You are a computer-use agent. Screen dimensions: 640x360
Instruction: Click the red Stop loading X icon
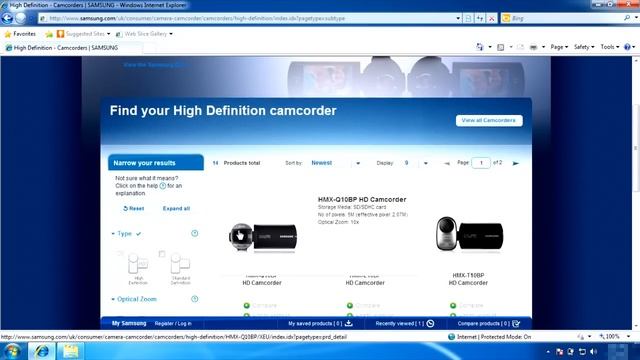[492, 18]
